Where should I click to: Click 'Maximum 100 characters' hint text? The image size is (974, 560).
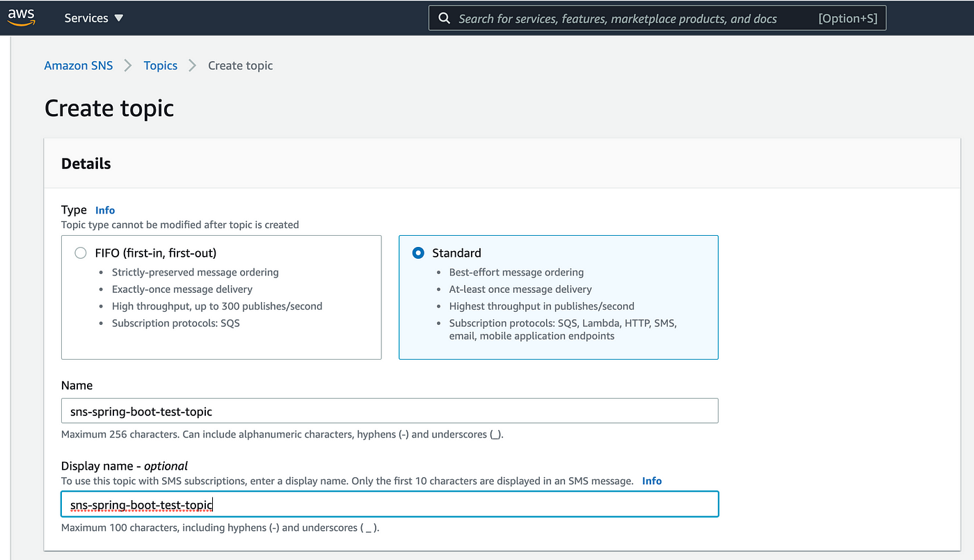tap(221, 527)
